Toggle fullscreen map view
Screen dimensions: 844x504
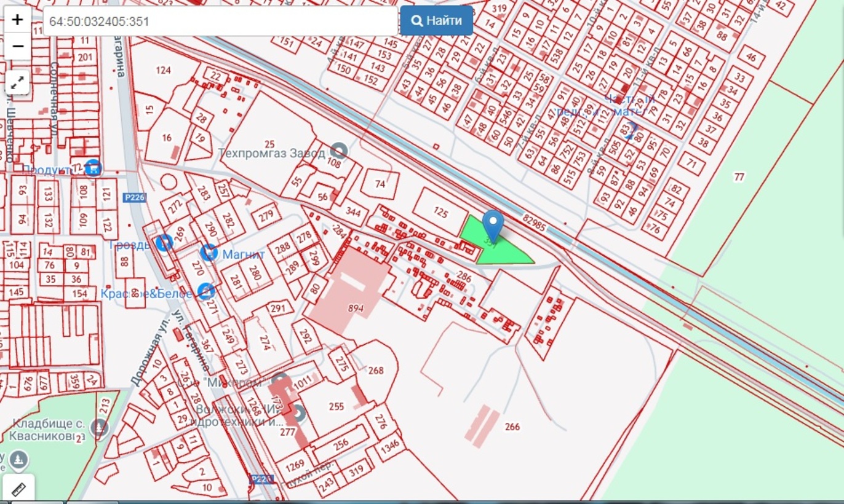pos(18,82)
